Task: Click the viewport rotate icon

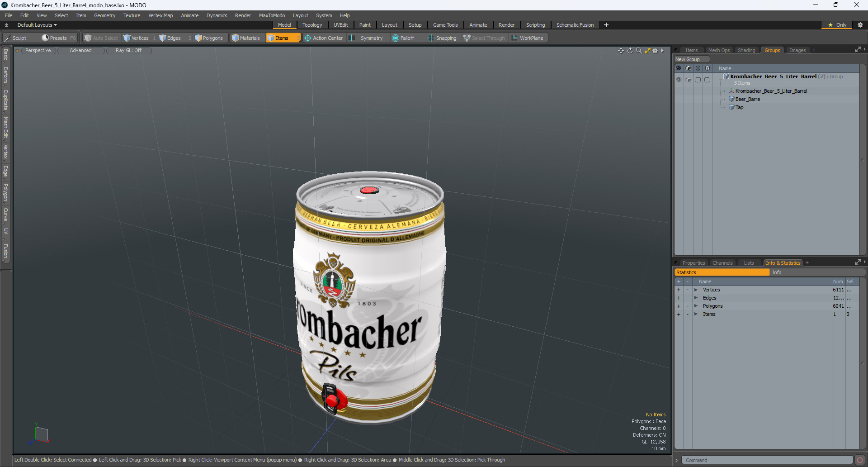Action: coord(630,51)
